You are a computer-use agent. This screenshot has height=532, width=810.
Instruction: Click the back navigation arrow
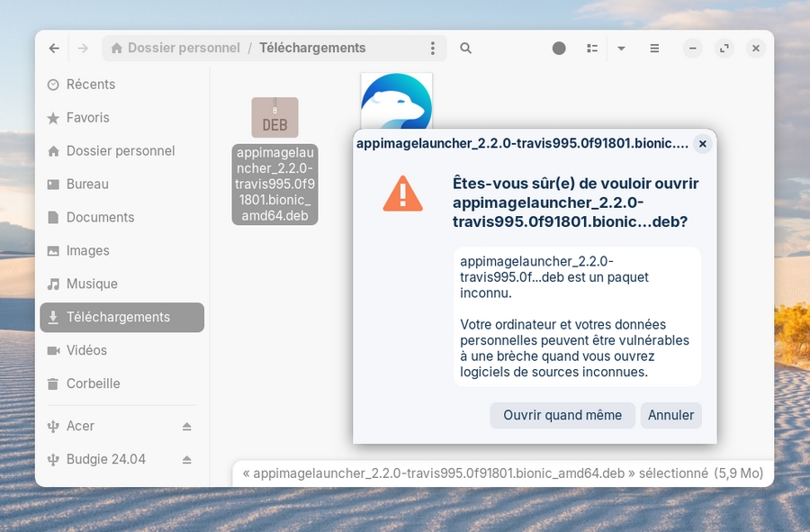point(55,49)
